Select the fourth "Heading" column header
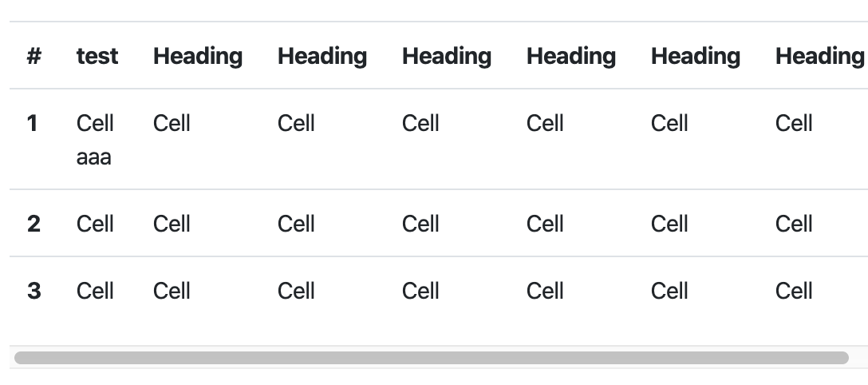The height and width of the screenshot is (385, 868). [571, 56]
